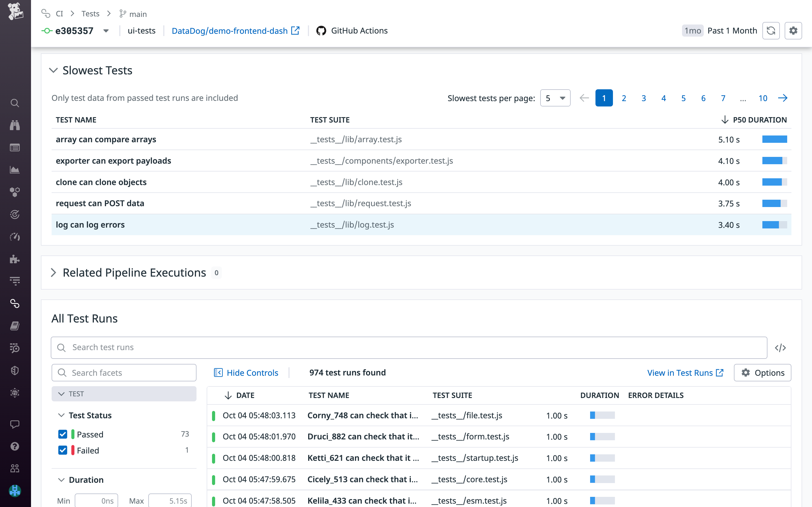Open page settings via the gear icon
The image size is (812, 507).
(x=793, y=30)
